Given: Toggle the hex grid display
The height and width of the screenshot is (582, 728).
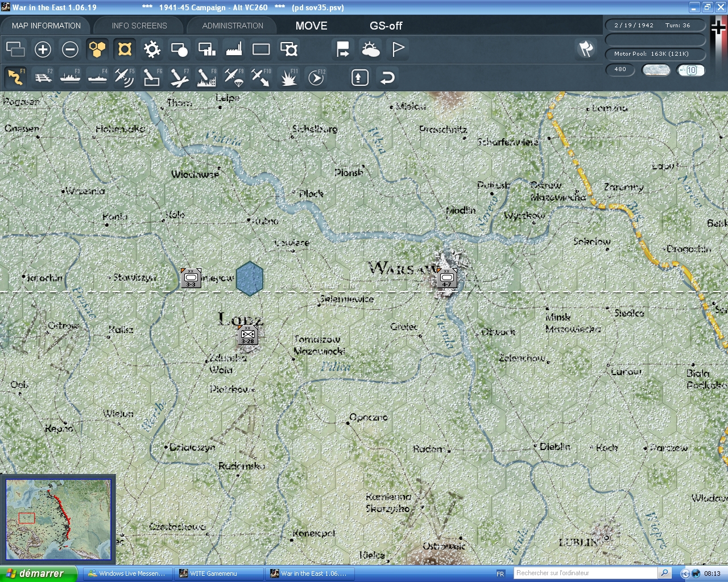Looking at the screenshot, I should (x=97, y=49).
